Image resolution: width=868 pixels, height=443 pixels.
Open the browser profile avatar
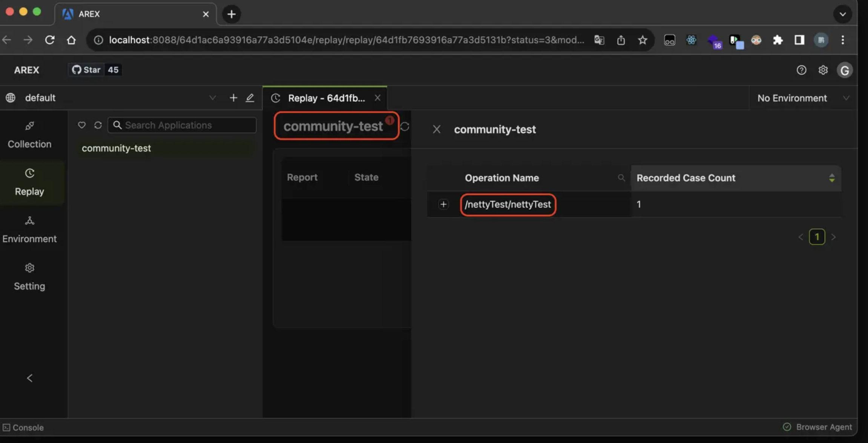coord(821,40)
